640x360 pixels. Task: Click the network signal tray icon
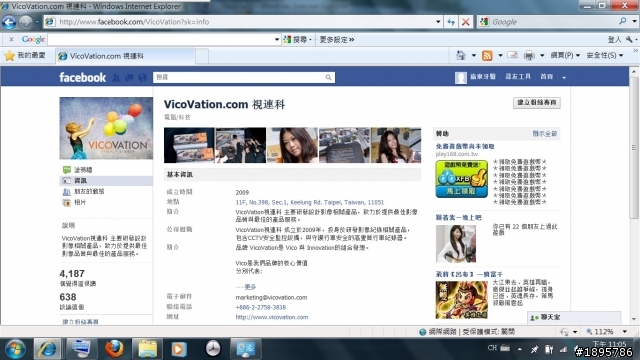(x=564, y=349)
